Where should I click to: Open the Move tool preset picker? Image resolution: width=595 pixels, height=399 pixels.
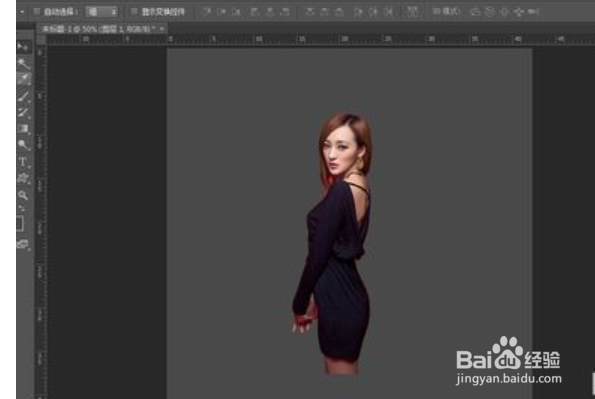coord(22,12)
